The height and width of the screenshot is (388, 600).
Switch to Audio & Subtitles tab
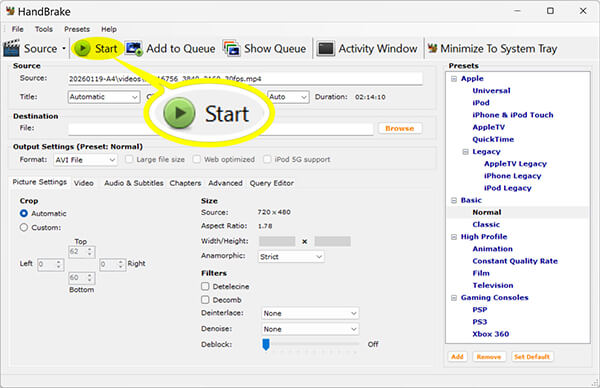pos(134,183)
